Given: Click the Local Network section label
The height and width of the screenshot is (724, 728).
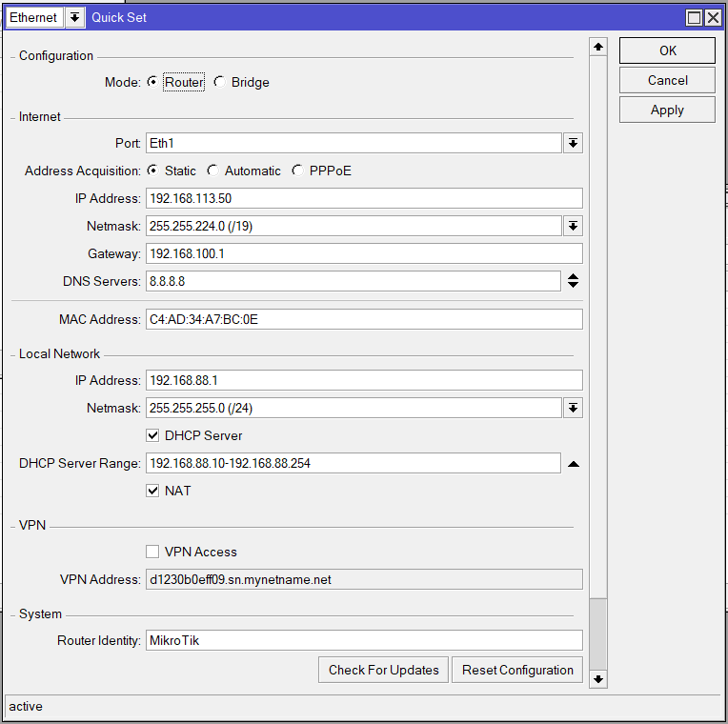Looking at the screenshot, I should tap(59, 353).
